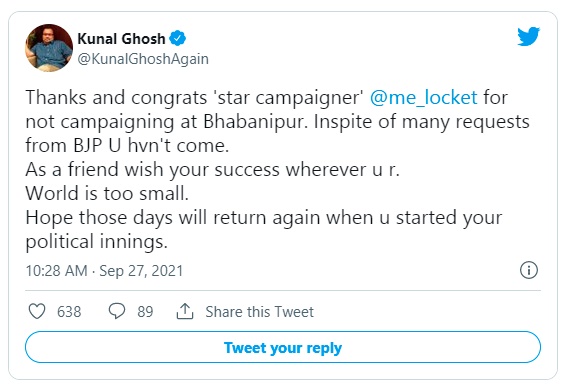Like the tweet with the heart icon
This screenshot has width=568, height=388.
point(37,311)
